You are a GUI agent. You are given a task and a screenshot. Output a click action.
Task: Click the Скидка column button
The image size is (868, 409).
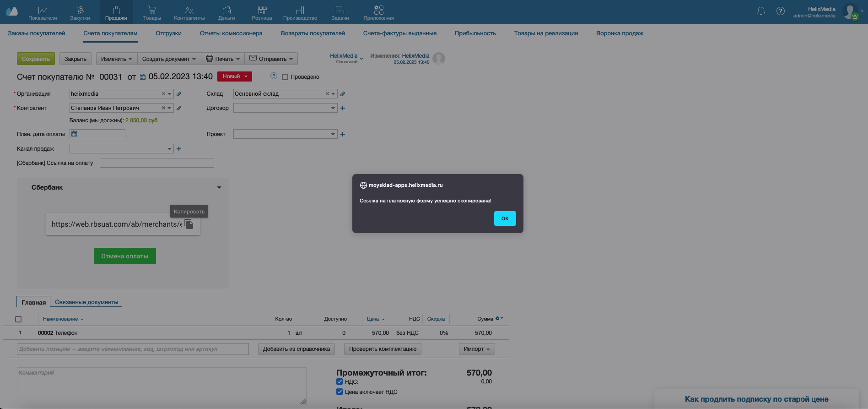click(x=436, y=319)
